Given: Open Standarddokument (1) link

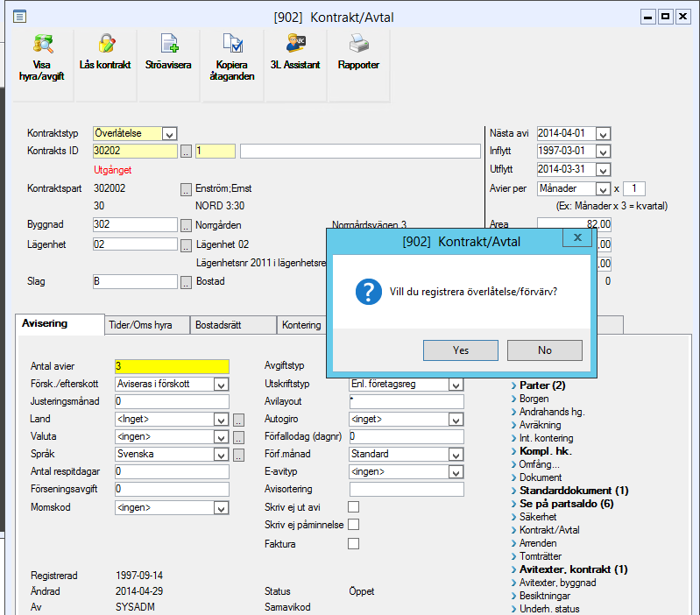Looking at the screenshot, I should pos(574,491).
